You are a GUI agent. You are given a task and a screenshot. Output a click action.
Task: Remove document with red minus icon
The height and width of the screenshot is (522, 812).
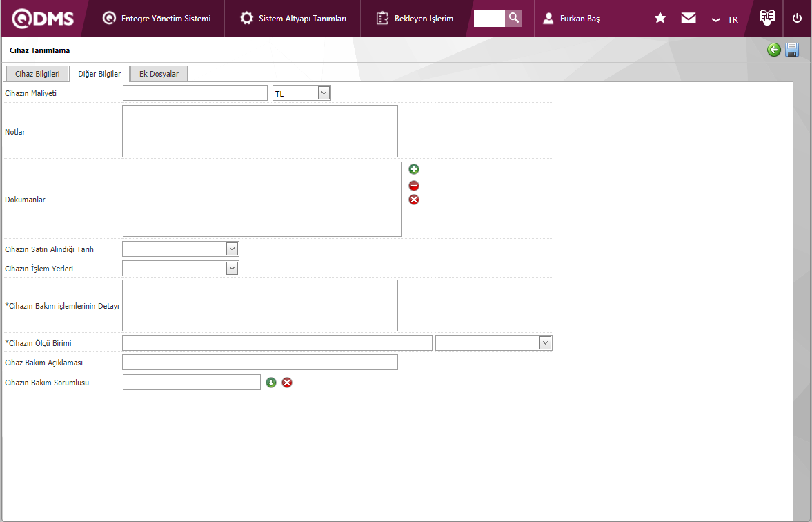pyautogui.click(x=414, y=186)
